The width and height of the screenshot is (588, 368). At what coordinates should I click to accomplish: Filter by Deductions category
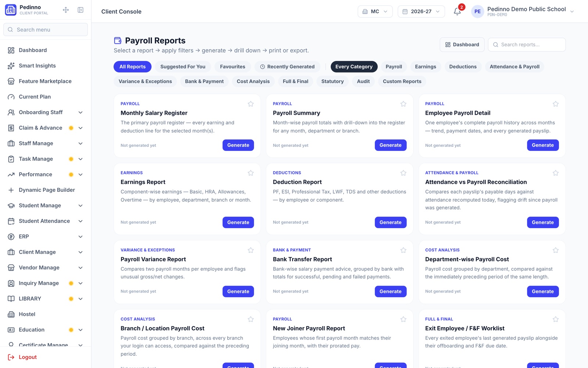pos(463,67)
